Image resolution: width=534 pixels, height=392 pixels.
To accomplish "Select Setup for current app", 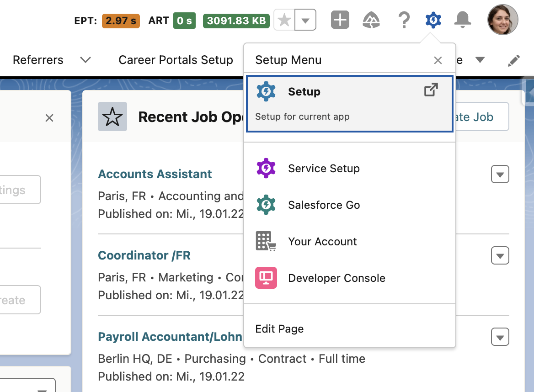I will pyautogui.click(x=350, y=103).
